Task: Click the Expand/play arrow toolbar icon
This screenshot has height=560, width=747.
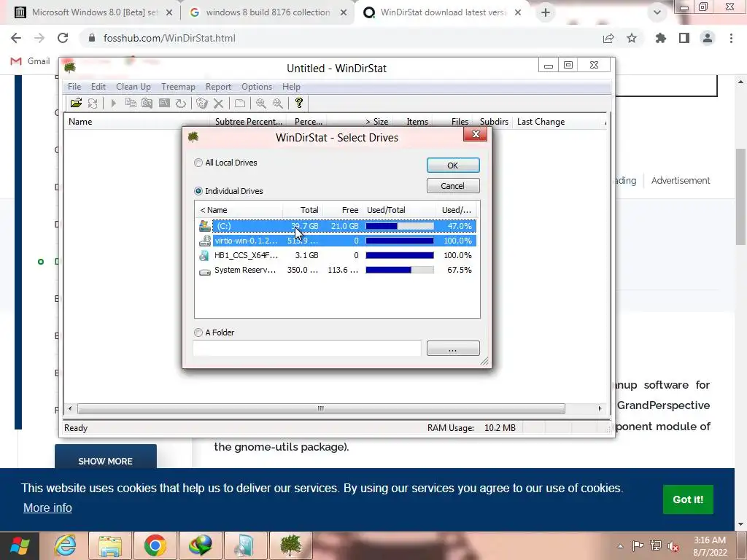Action: point(113,103)
